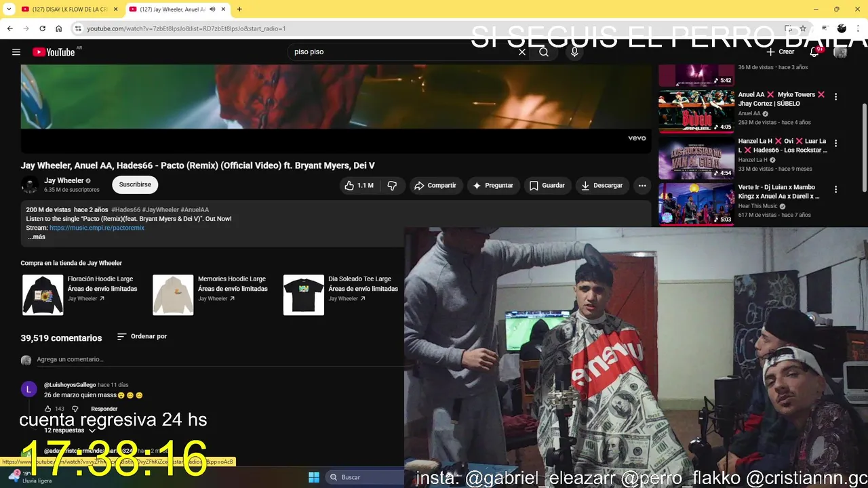Viewport: 868px width, 488px height.
Task: Click the #AnuelAA hashtag
Action: [x=195, y=210]
